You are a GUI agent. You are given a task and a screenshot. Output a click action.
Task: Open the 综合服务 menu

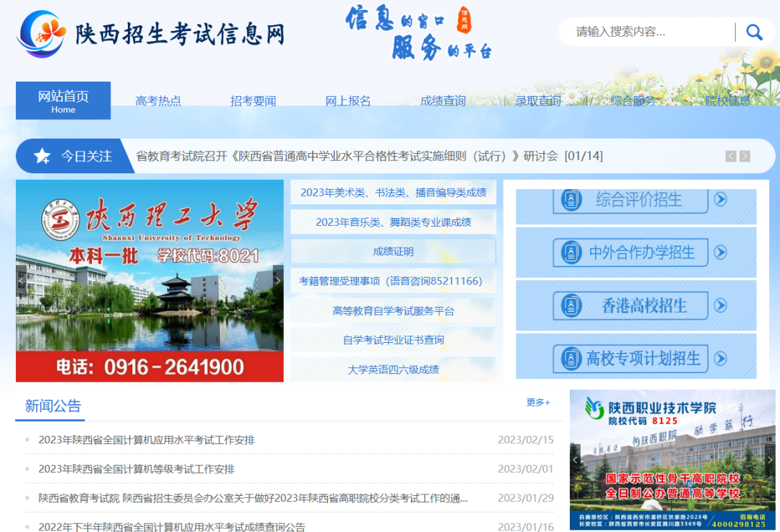(633, 101)
